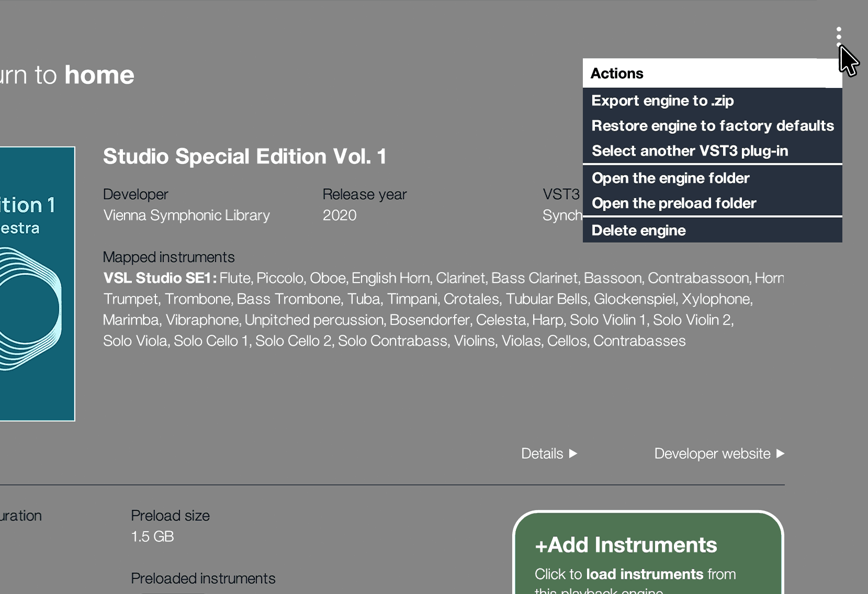Viewport: 868px width, 594px height.
Task: Pick Select another VST3 plug-in
Action: click(690, 151)
